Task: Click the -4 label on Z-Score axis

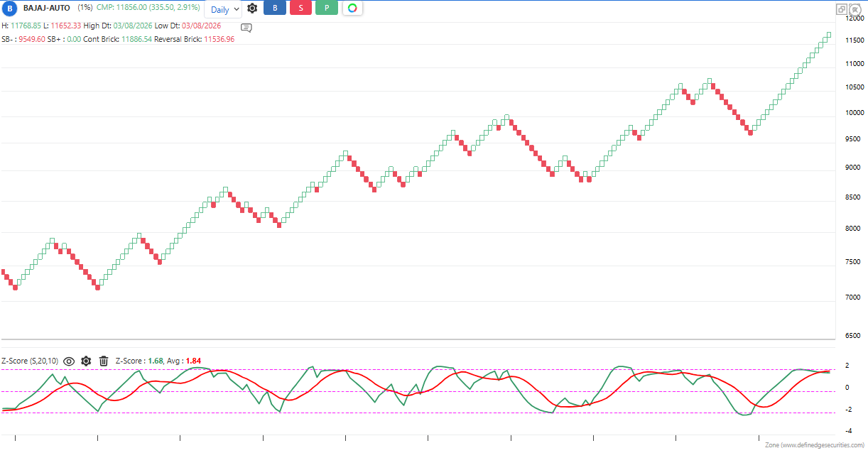Action: pyautogui.click(x=849, y=431)
